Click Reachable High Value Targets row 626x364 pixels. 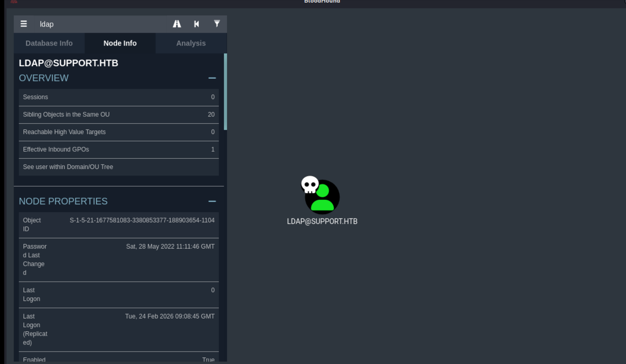[x=119, y=132]
